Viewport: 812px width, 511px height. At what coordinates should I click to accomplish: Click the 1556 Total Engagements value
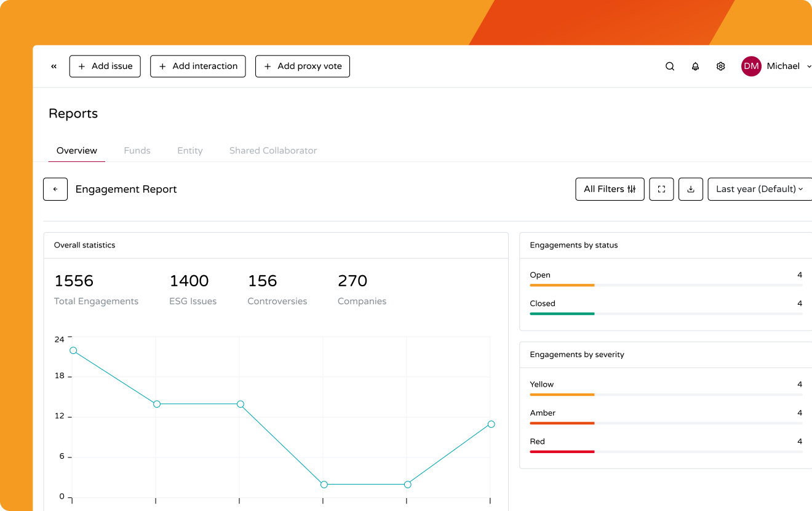pyautogui.click(x=74, y=281)
